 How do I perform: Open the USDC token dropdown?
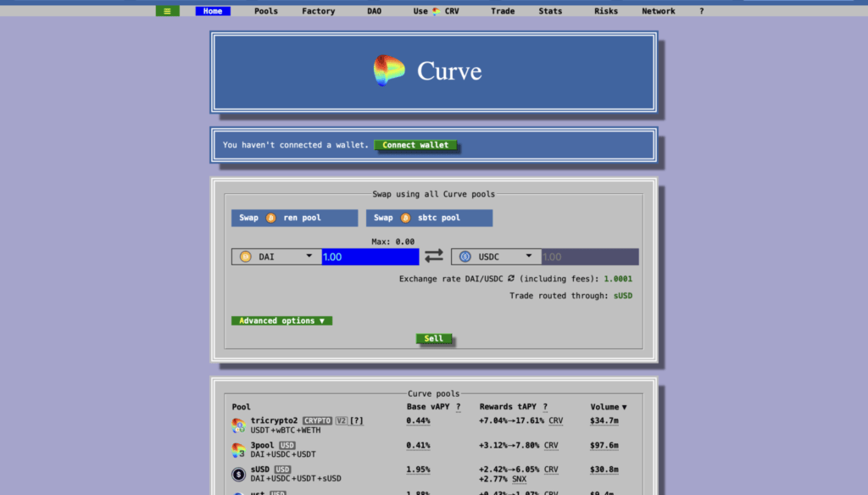tap(496, 257)
